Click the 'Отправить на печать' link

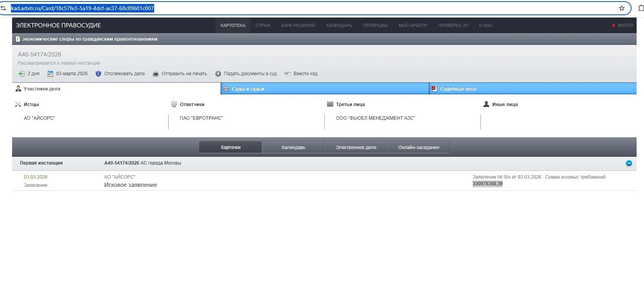pyautogui.click(x=184, y=74)
